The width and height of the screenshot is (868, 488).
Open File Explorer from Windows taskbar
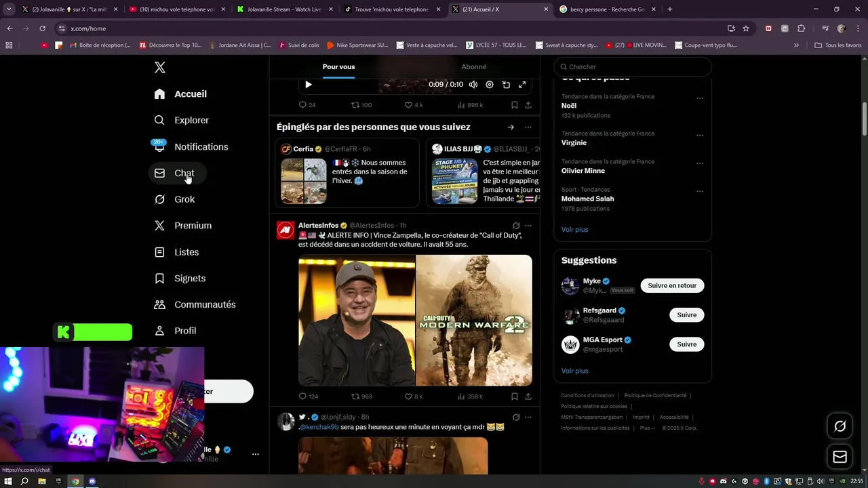coord(41,481)
